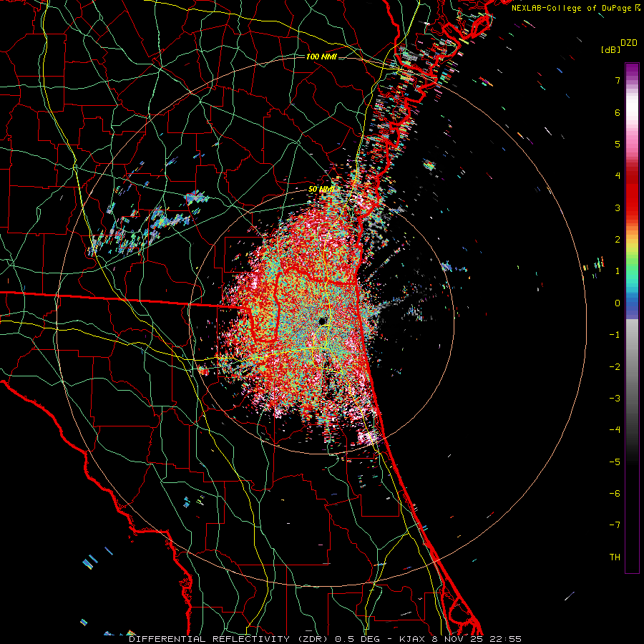
Task: Click the 2 value on color scale
Action: [x=618, y=240]
